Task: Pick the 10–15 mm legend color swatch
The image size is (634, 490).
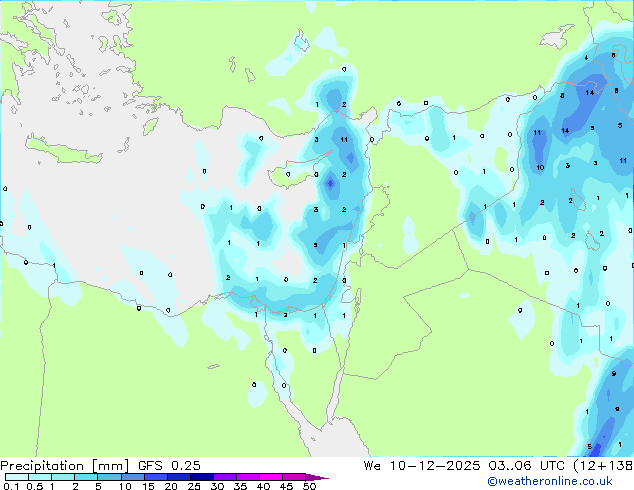Action: [132, 477]
